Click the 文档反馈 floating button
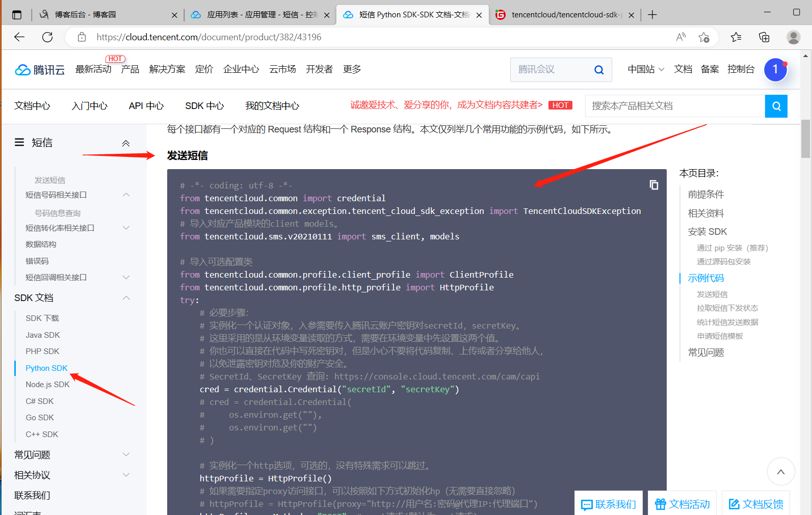 tap(756, 504)
